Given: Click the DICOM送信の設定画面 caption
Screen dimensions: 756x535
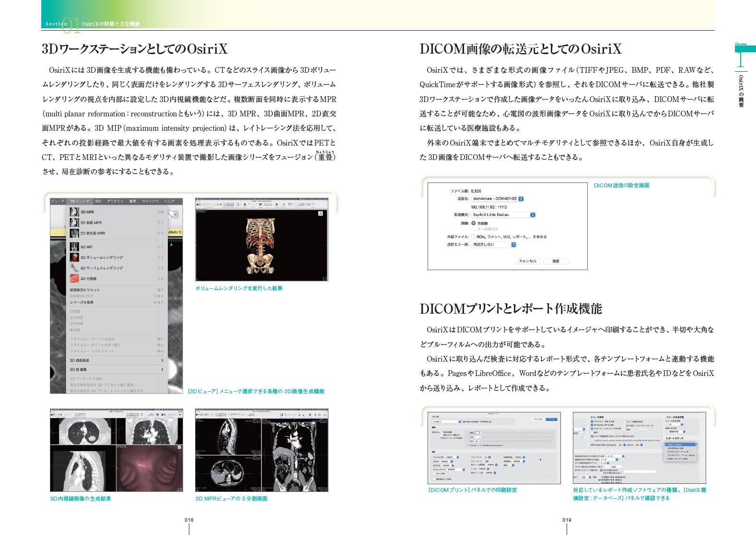Looking at the screenshot, I should click(621, 185).
